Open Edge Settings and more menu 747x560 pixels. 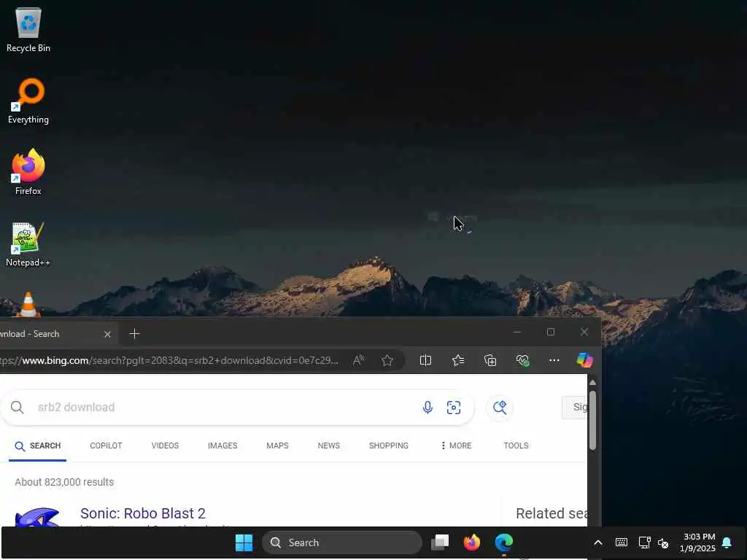[x=554, y=360]
